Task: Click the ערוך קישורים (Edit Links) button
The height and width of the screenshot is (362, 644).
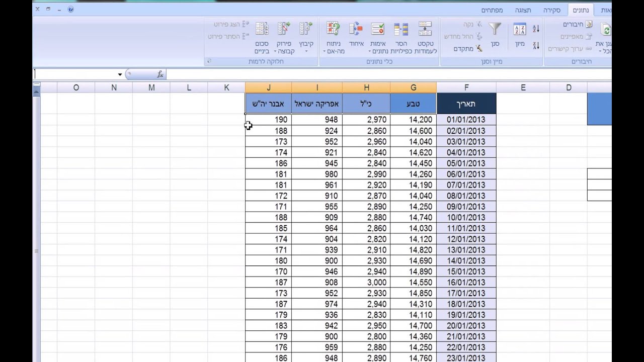Action: (570, 49)
